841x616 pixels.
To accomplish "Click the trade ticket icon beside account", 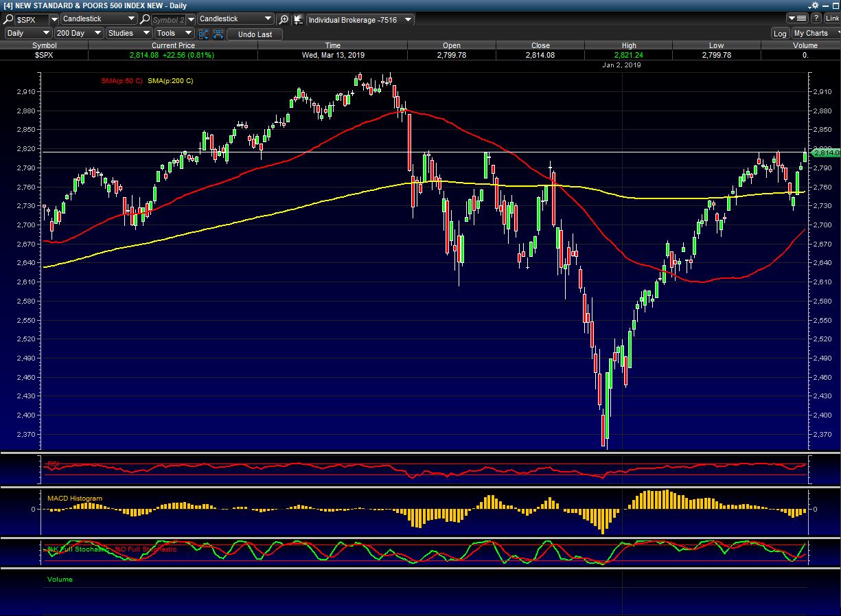I will click(x=299, y=20).
